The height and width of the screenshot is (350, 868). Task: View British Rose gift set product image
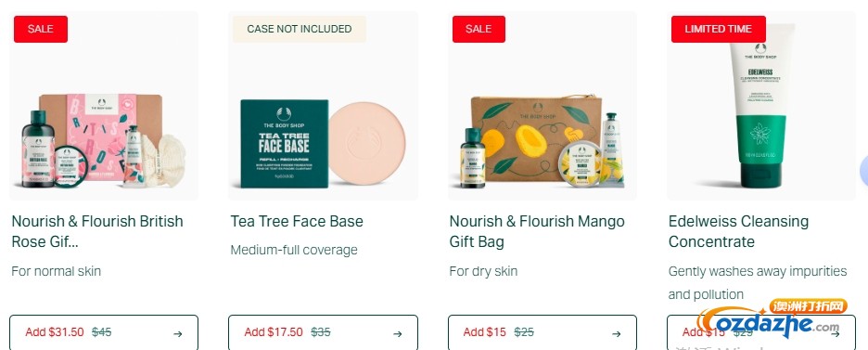[104, 106]
